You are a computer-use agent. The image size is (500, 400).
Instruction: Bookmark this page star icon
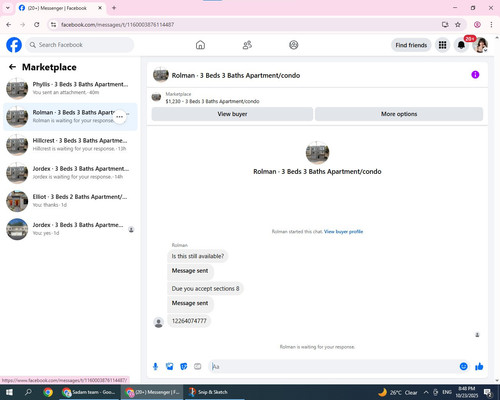(458, 25)
